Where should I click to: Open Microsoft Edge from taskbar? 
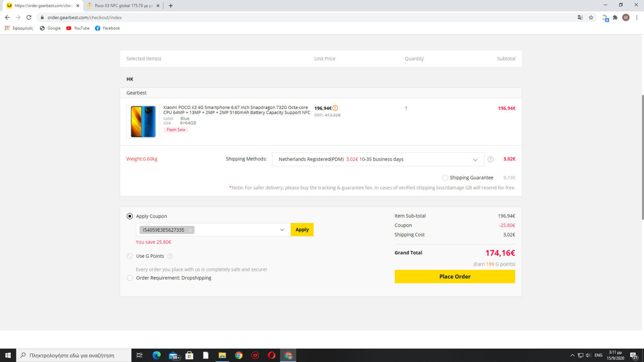pos(157,355)
